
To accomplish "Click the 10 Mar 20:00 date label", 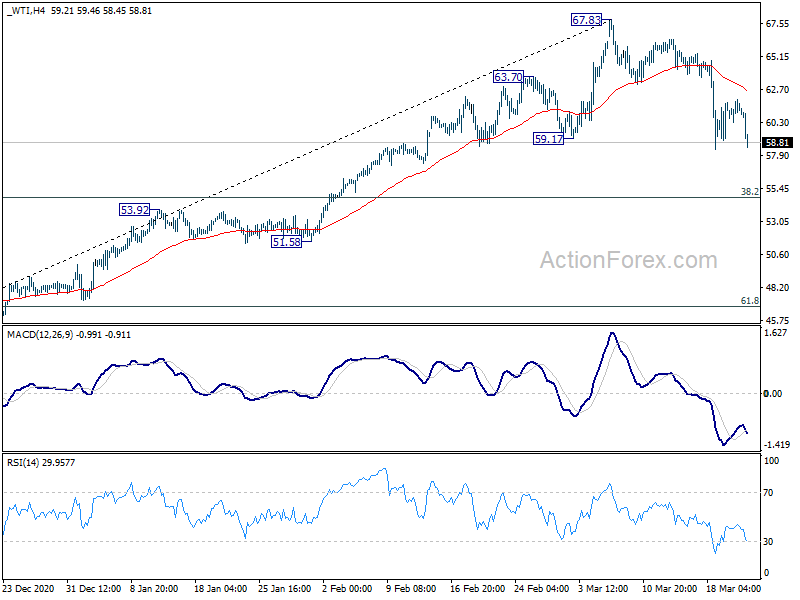I will coord(669,588).
